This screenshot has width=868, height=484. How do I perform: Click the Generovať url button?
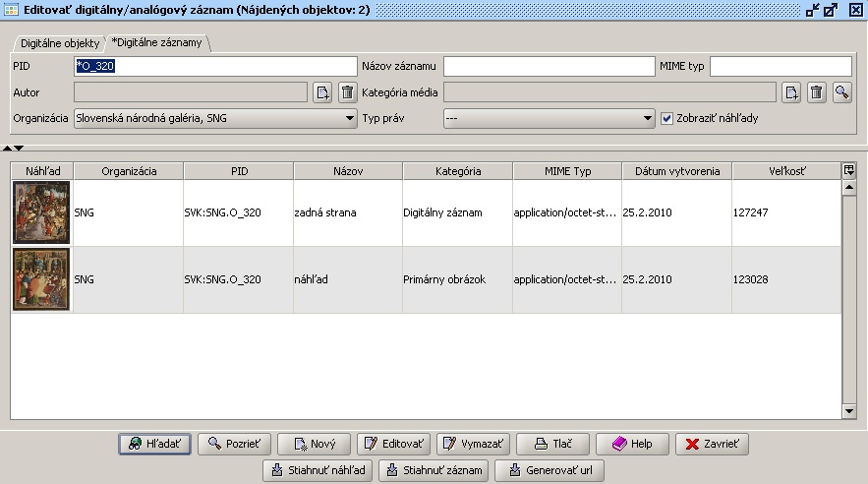point(550,470)
